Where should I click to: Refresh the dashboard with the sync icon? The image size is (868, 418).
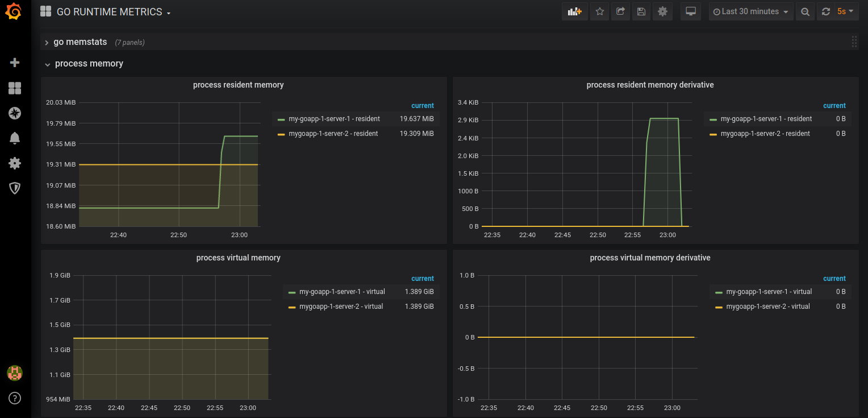826,11
